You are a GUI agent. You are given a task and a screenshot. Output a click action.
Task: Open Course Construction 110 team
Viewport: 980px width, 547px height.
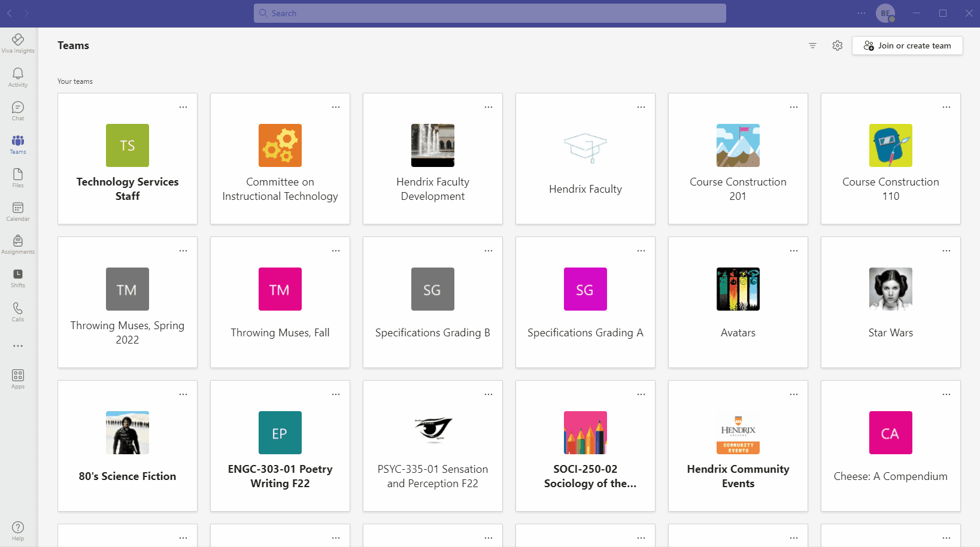point(891,159)
